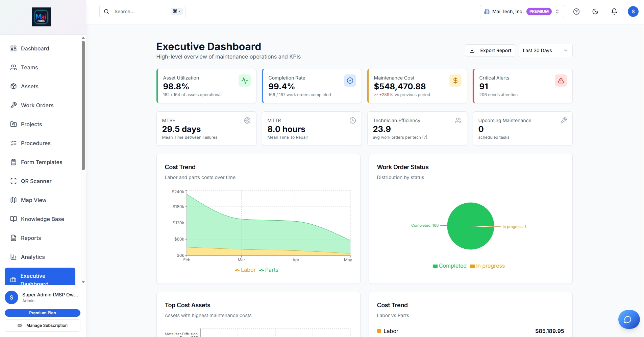
Task: Click the notification bell
Action: [x=614, y=11]
